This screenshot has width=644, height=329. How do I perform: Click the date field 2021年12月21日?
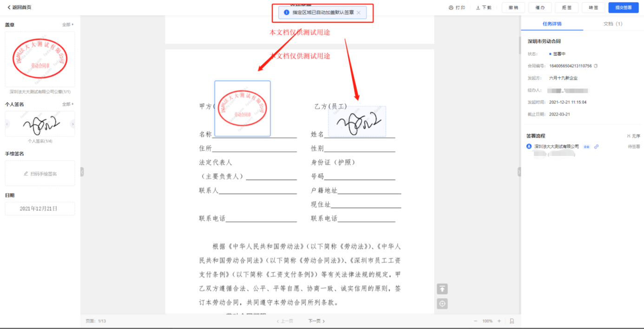coord(40,209)
